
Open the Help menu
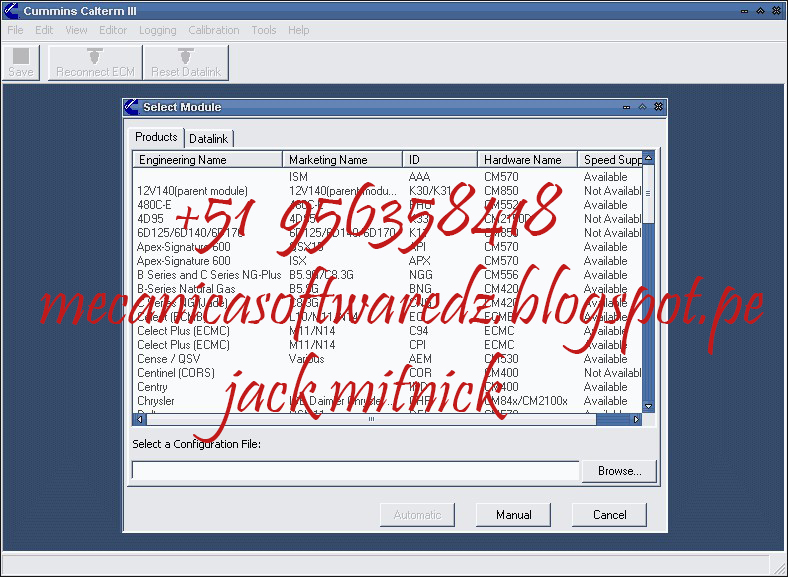coord(299,30)
